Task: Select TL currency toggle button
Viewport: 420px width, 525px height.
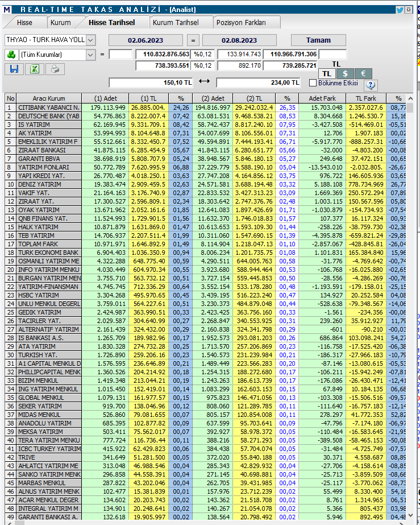Action: point(327,74)
